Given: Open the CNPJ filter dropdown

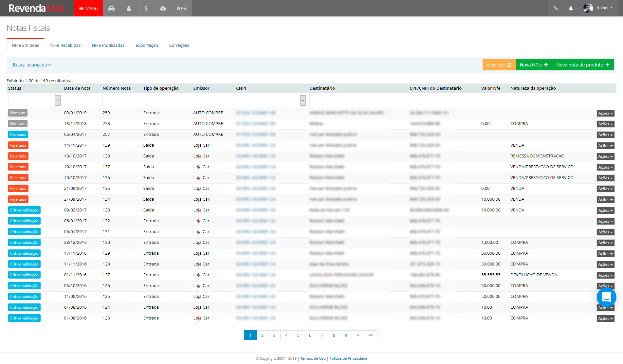Looking at the screenshot, I should pyautogui.click(x=271, y=100).
